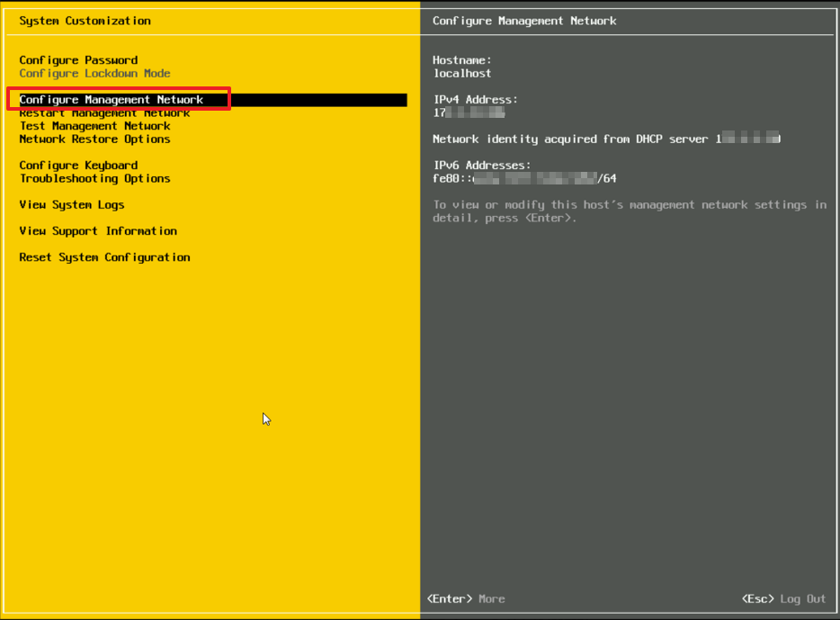
Task: Click the press <Enter> help description
Action: [x=630, y=211]
